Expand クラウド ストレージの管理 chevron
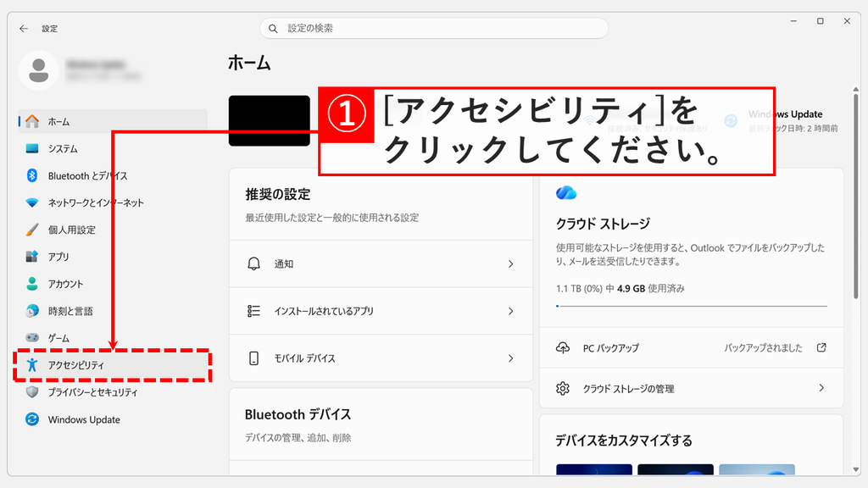The image size is (868, 488). coord(821,388)
